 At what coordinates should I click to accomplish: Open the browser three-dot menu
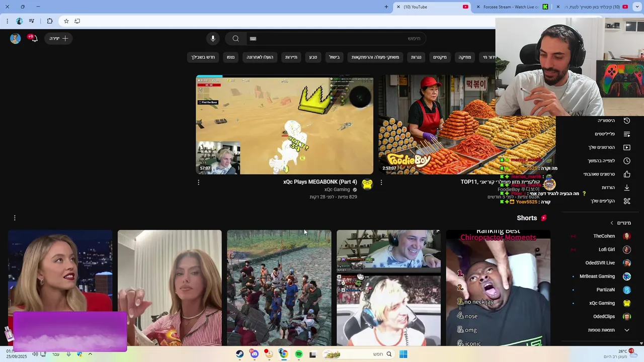click(x=7, y=21)
